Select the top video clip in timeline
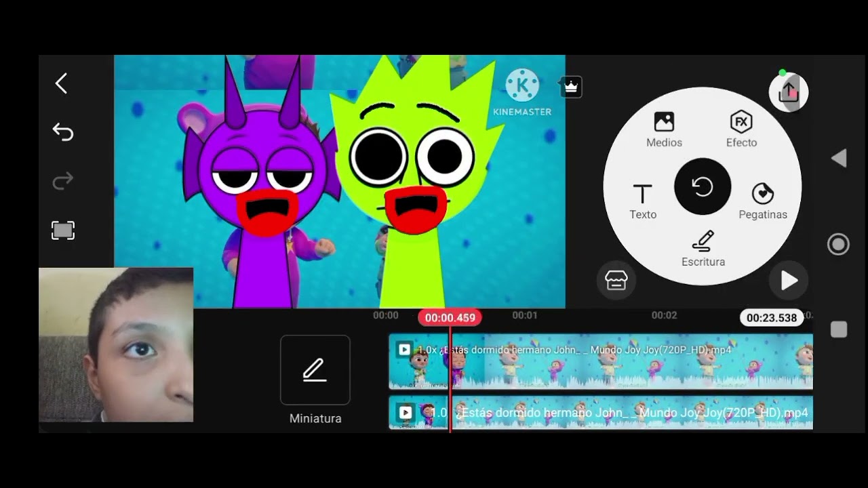 pos(601,362)
